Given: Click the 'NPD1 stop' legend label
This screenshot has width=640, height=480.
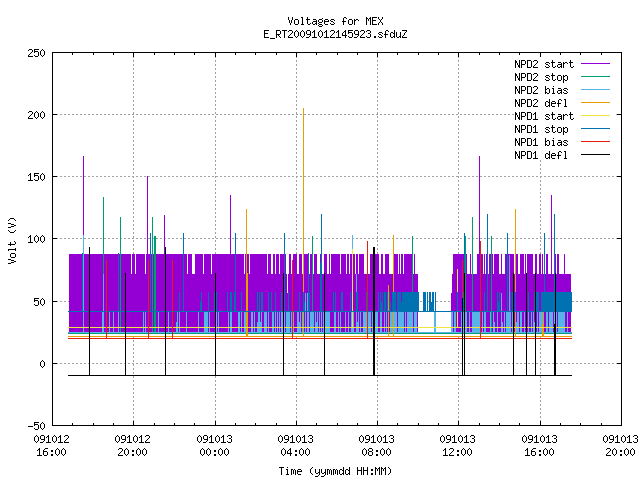Looking at the screenshot, I should pos(541,129).
